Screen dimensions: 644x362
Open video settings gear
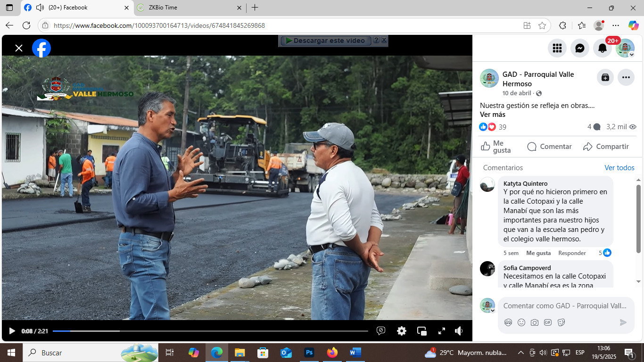[402, 331]
